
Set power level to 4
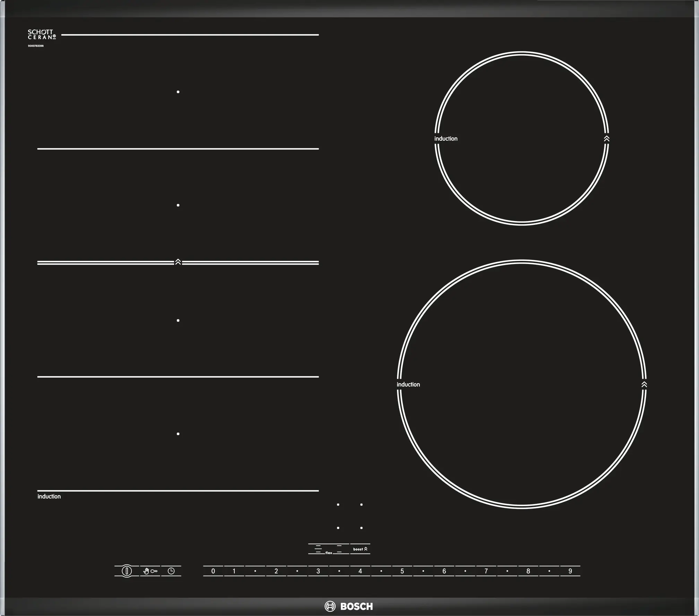tap(360, 571)
